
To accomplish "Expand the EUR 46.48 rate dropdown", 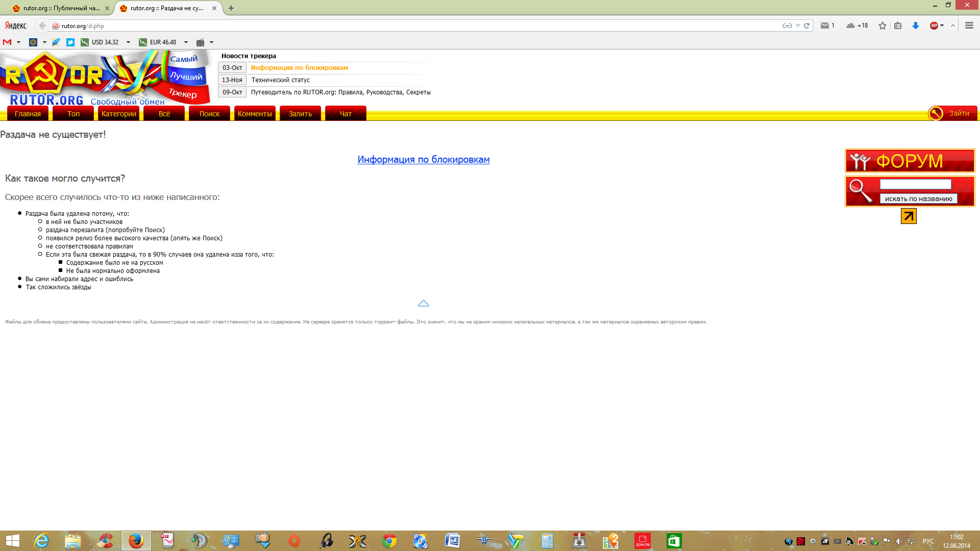I will coord(186,42).
